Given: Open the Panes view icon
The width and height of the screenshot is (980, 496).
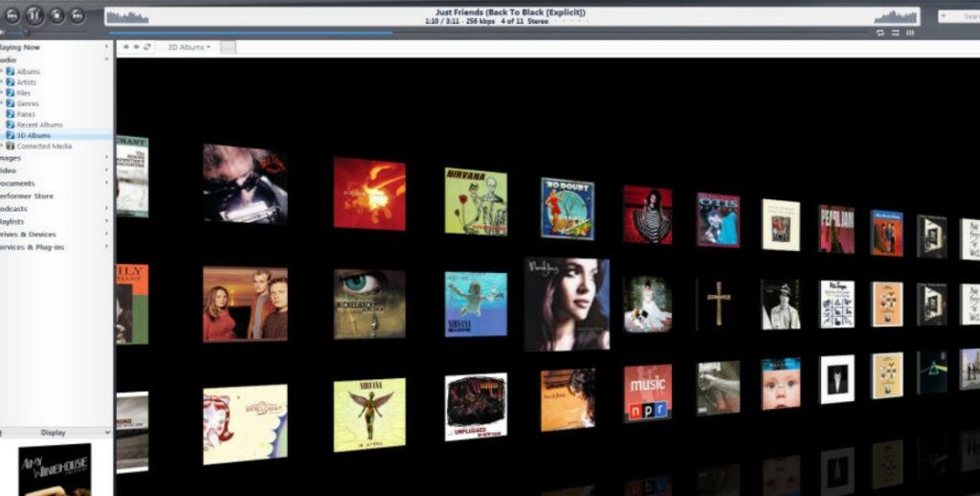Looking at the screenshot, I should click(10, 114).
